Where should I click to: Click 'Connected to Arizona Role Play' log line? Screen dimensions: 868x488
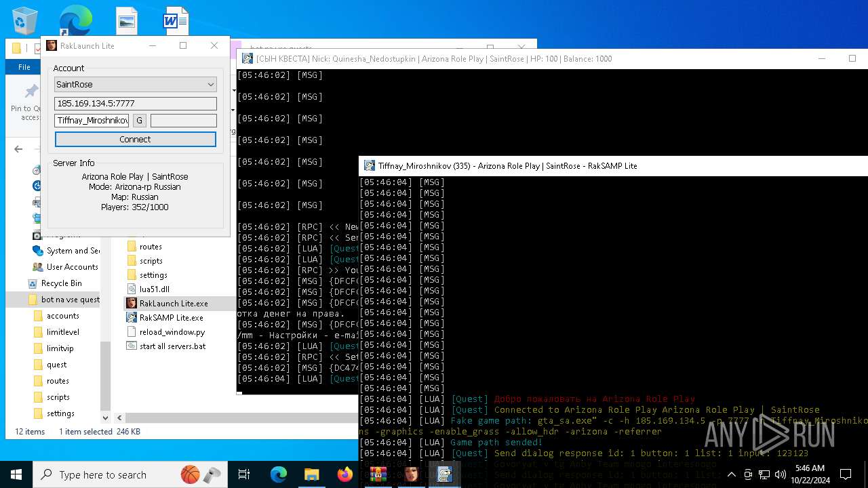tap(656, 410)
